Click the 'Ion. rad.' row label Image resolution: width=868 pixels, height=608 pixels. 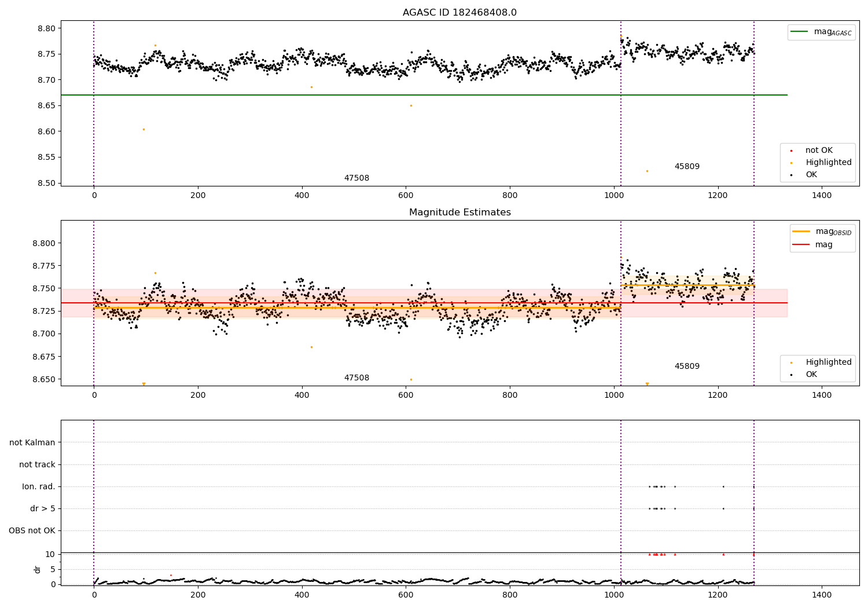(39, 486)
